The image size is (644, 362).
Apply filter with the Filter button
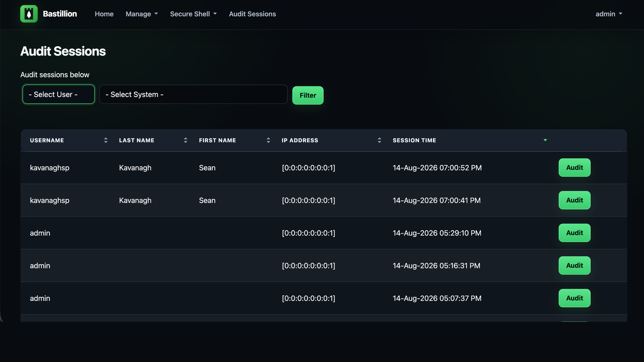point(308,95)
